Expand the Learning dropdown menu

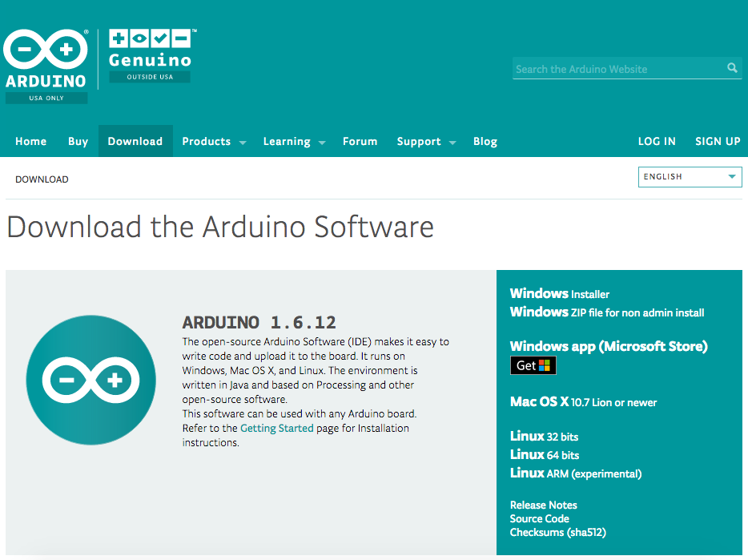coord(295,142)
